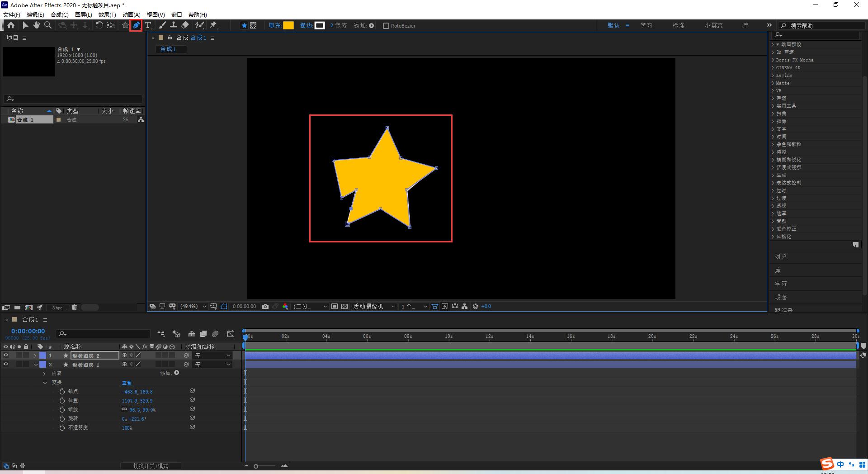Image resolution: width=868 pixels, height=474 pixels.
Task: Toggle the 缩放 constrain proportions link
Action: click(x=124, y=409)
